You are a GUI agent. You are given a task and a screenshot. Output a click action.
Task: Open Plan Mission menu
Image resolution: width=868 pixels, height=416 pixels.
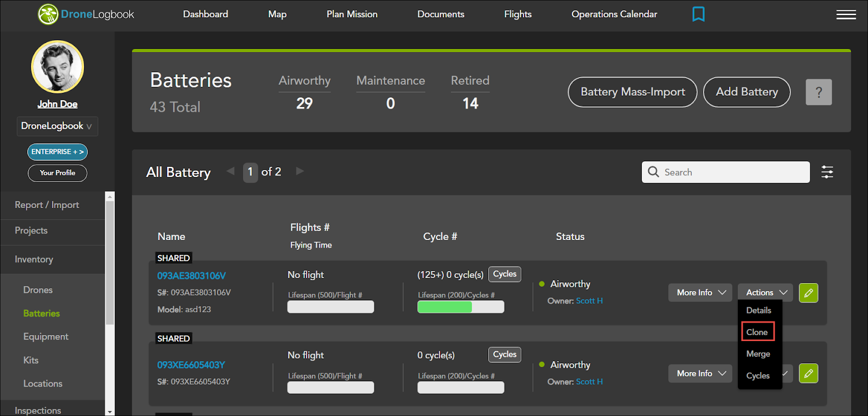click(352, 14)
